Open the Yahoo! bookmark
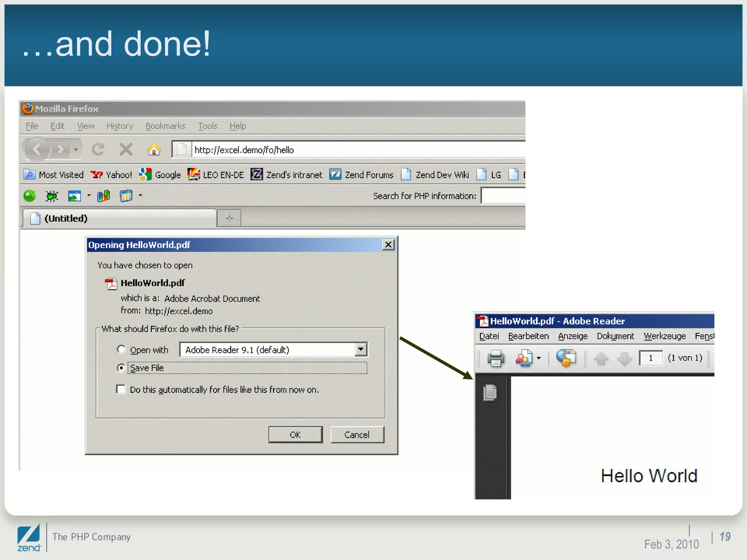 [x=111, y=175]
